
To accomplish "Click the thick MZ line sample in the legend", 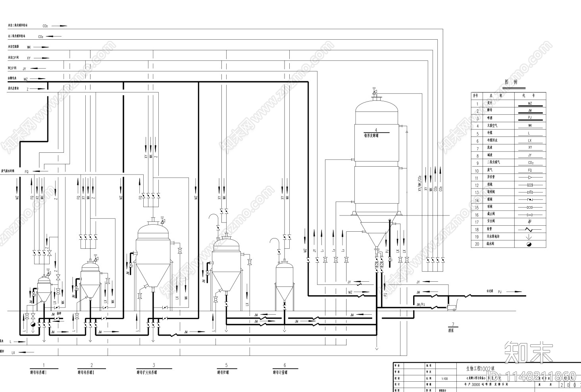I will click(x=530, y=106).
